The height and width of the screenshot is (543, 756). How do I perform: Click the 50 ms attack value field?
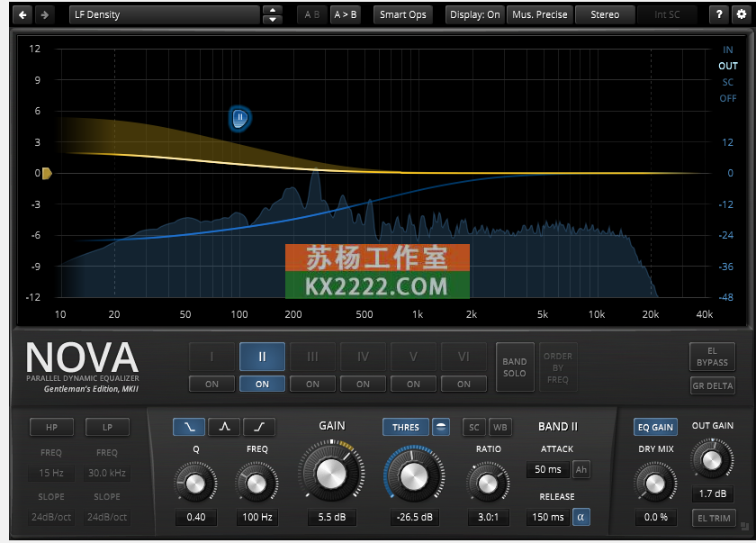coord(548,469)
